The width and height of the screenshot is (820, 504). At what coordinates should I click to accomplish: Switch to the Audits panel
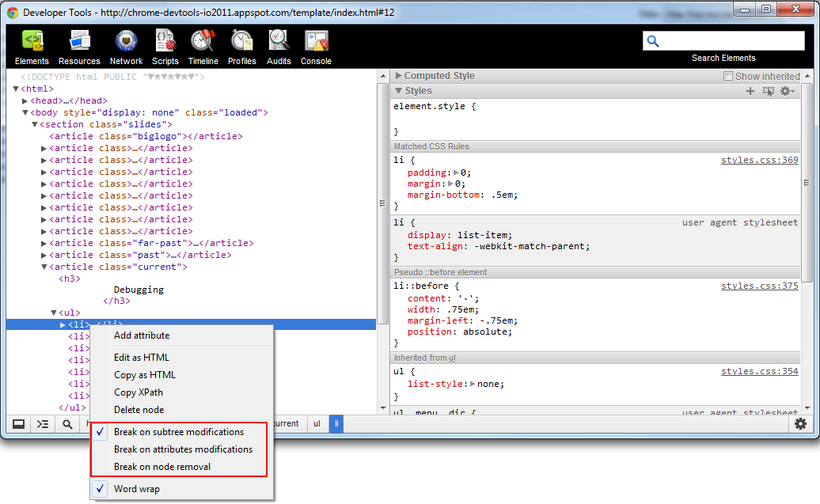[x=279, y=47]
